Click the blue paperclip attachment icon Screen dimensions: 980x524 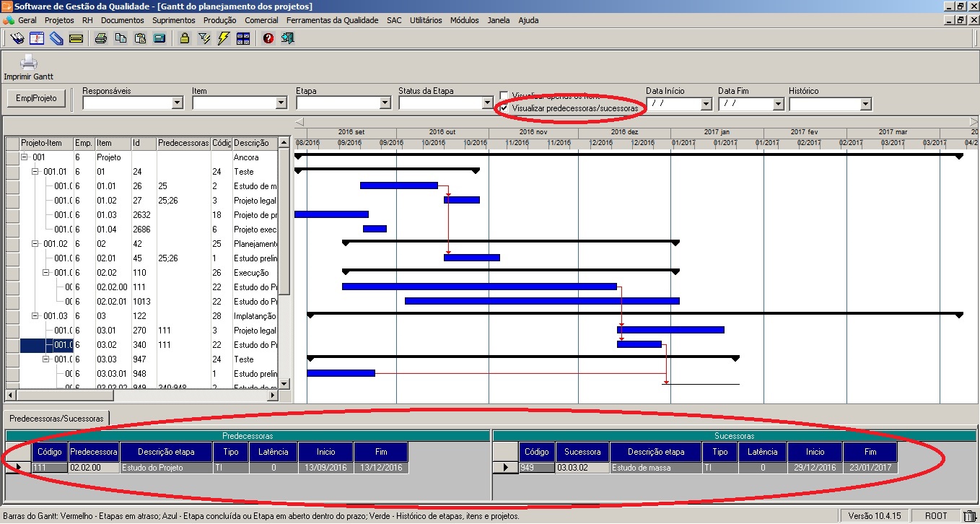coord(56,38)
